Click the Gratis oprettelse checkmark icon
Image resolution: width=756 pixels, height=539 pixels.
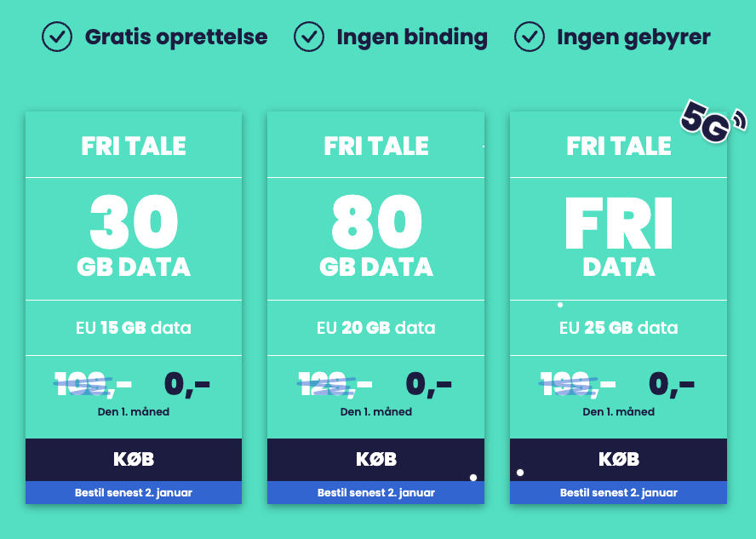57,37
